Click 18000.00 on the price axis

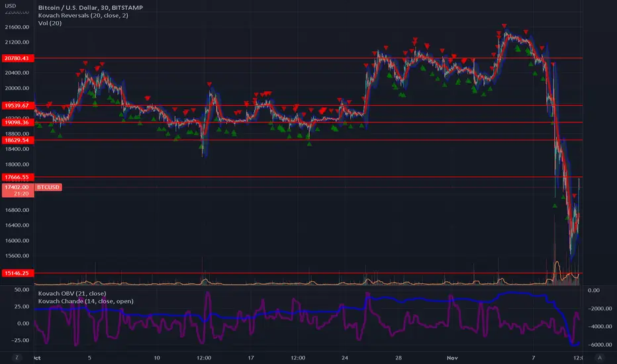point(17,165)
